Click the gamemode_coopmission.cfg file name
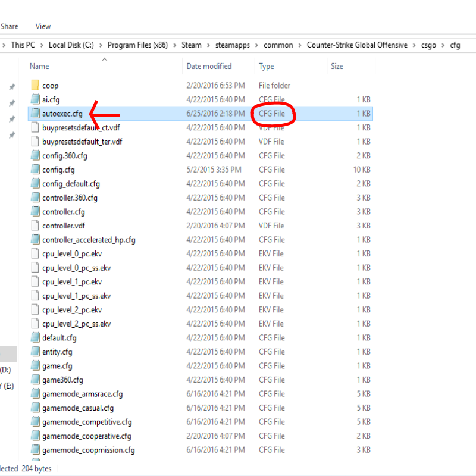476x476 pixels. point(89,450)
